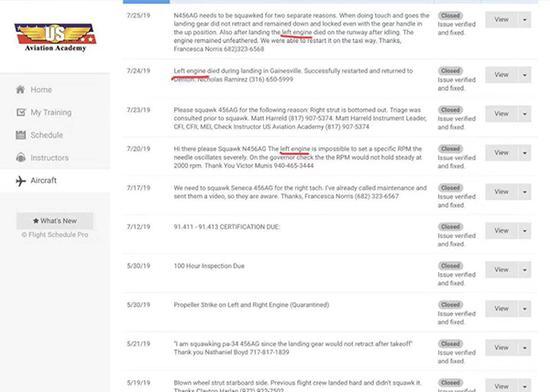Open the Flight Schedule Pro link
The width and height of the screenshot is (550, 392).
tap(55, 235)
